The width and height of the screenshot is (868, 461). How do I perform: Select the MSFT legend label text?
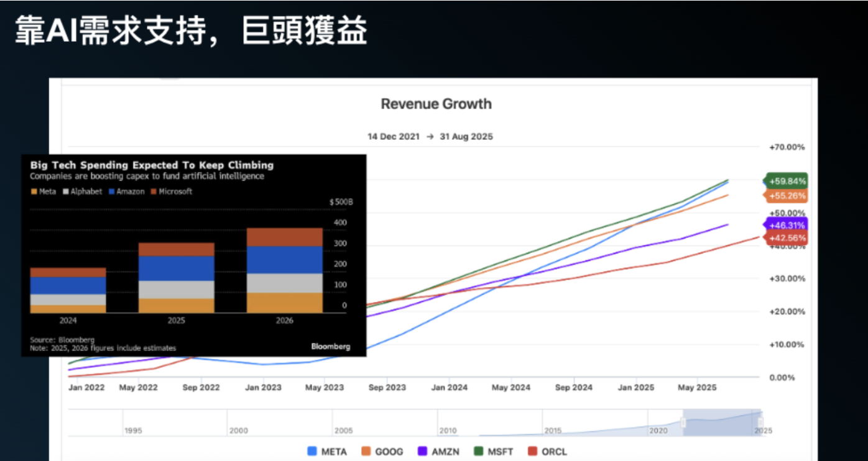tap(501, 450)
